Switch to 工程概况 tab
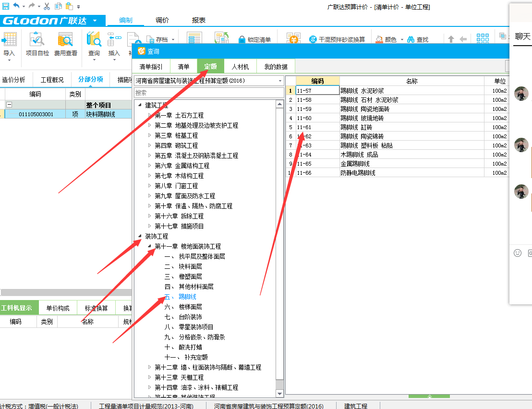 52,80
